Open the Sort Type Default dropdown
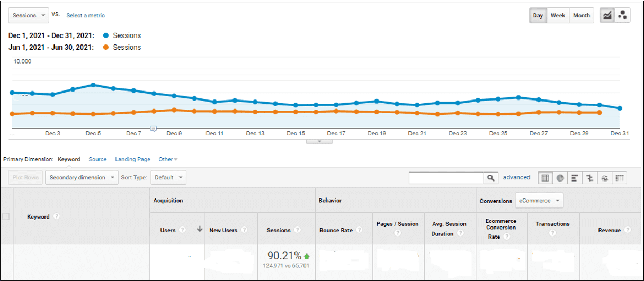The height and width of the screenshot is (281, 644). [168, 178]
